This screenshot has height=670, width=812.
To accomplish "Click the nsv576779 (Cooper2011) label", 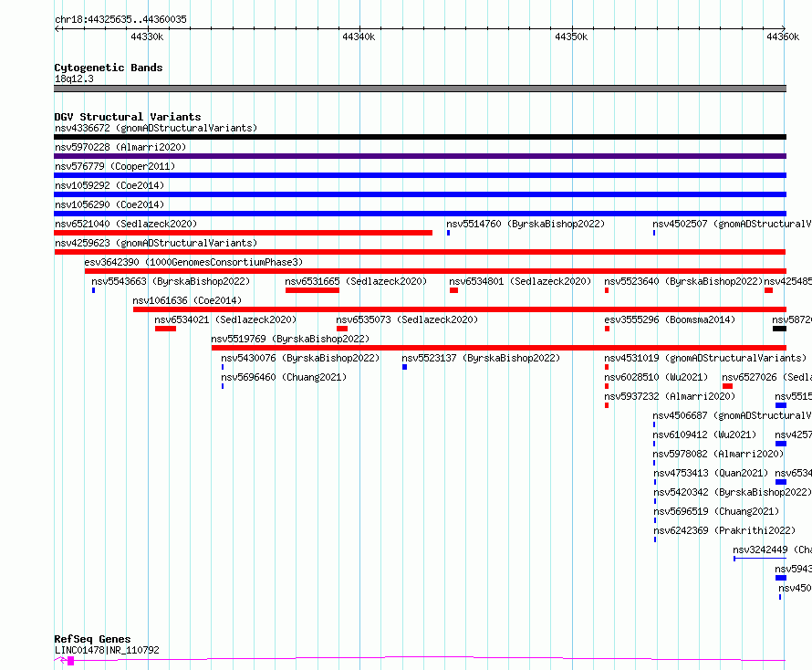I will click(x=115, y=166).
